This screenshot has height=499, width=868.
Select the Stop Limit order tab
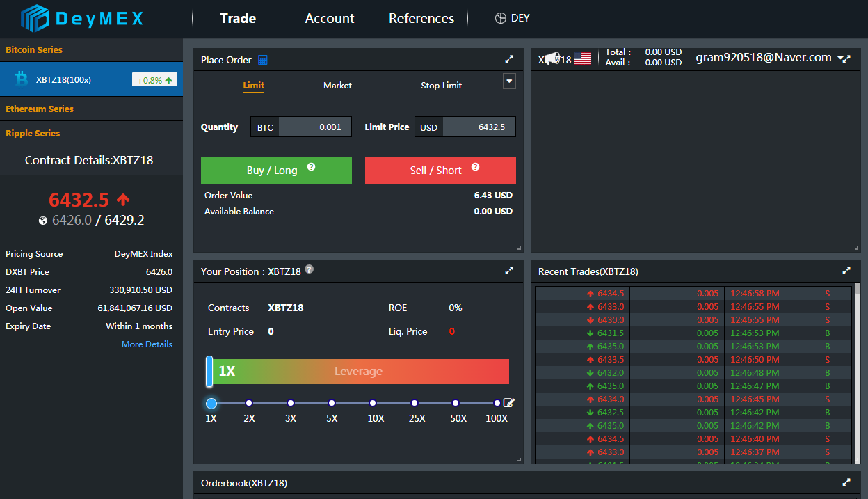[x=441, y=85]
